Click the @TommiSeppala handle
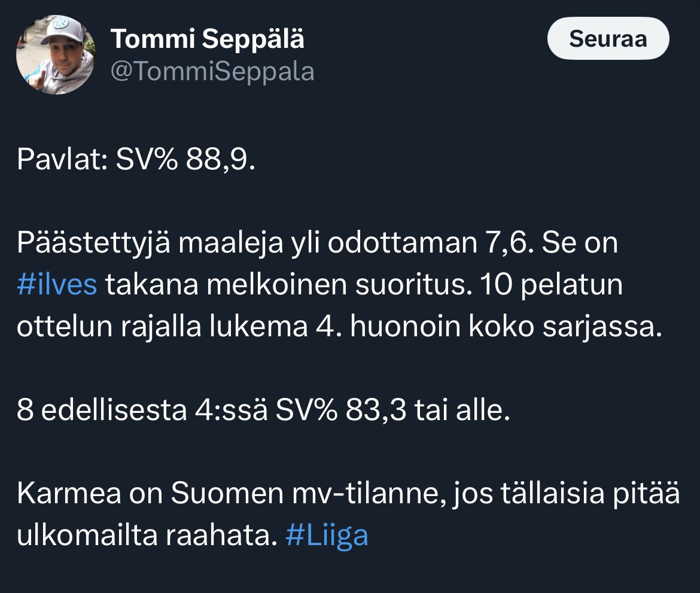 (x=212, y=71)
